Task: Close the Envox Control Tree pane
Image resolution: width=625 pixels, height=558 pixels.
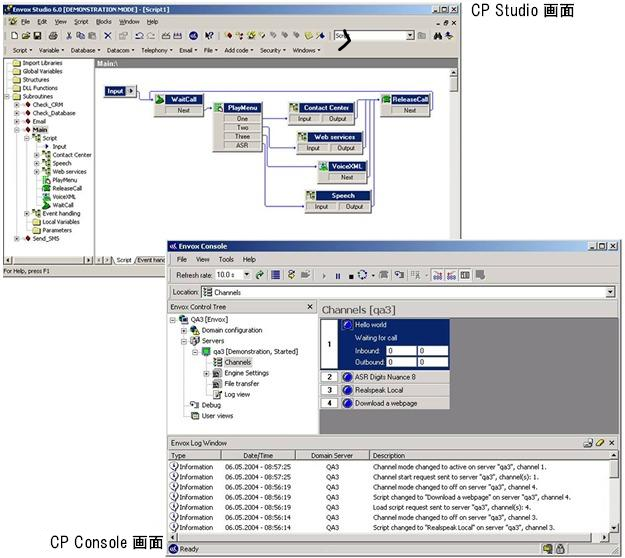Action: coord(310,307)
